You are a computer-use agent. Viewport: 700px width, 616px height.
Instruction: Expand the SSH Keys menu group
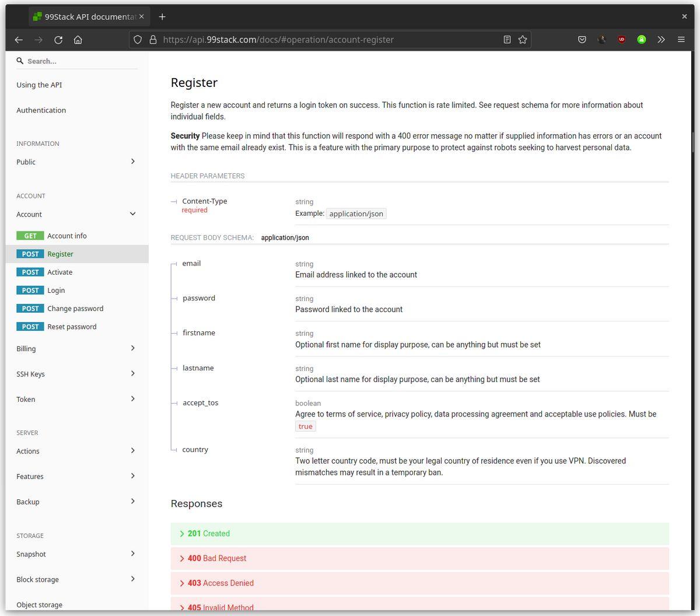[x=77, y=374]
